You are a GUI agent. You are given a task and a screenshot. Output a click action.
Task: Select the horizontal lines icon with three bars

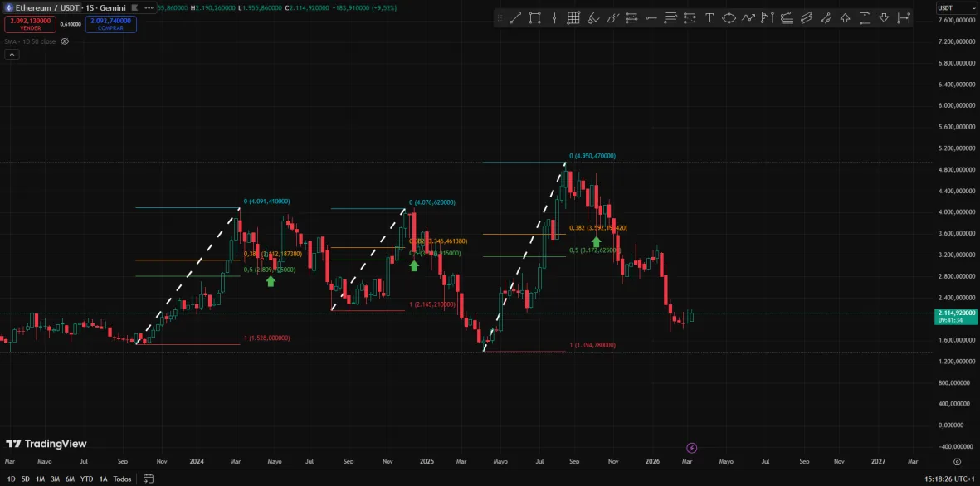(670, 18)
